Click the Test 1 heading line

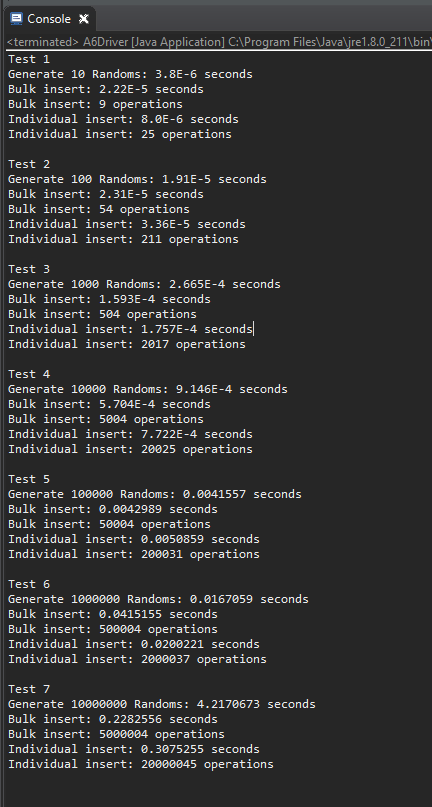point(29,59)
